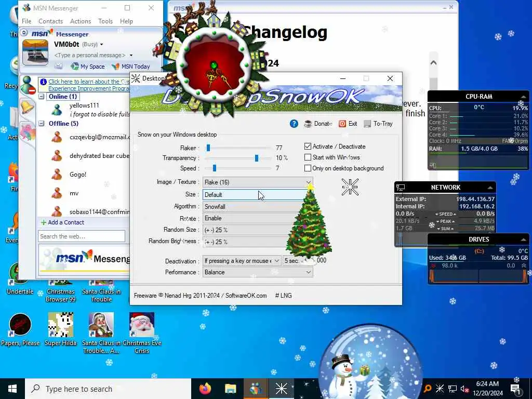Click the network icon in the system tray

[453, 389]
